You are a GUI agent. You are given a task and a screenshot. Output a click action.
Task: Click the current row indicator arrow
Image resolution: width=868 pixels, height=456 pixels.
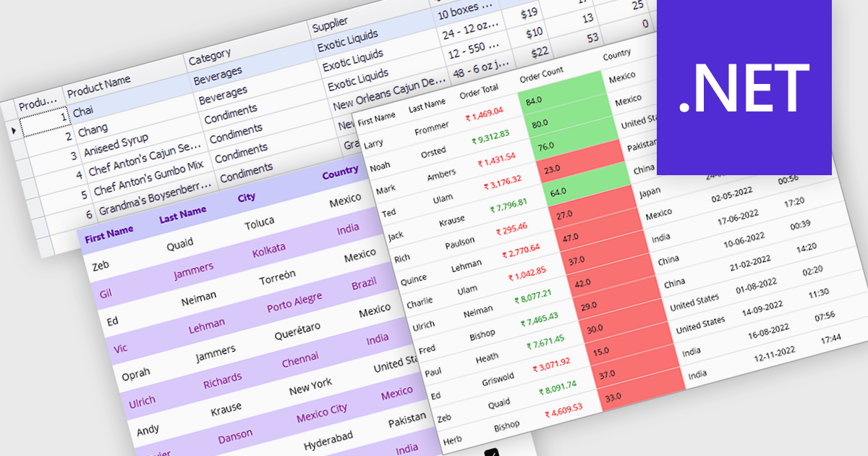click(x=12, y=130)
